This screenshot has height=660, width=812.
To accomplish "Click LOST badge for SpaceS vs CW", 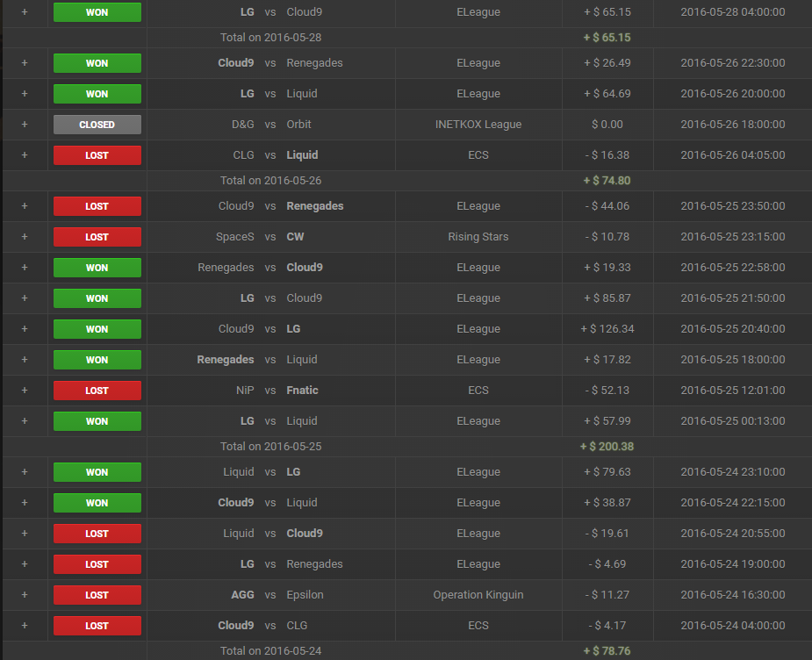I will (97, 237).
